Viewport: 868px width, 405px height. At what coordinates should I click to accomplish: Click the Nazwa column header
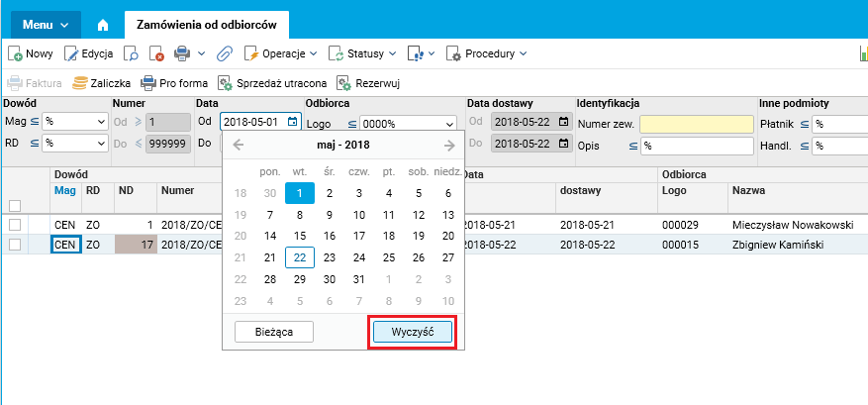click(748, 190)
